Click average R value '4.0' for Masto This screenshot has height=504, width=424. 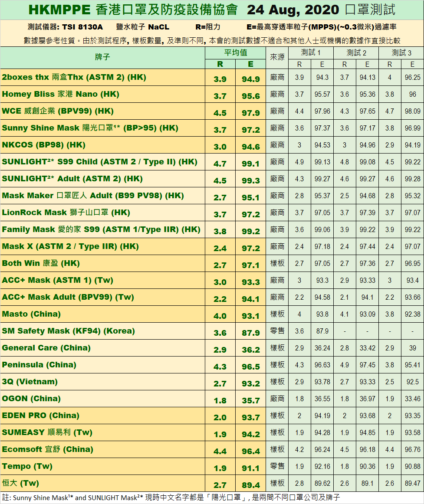click(220, 316)
